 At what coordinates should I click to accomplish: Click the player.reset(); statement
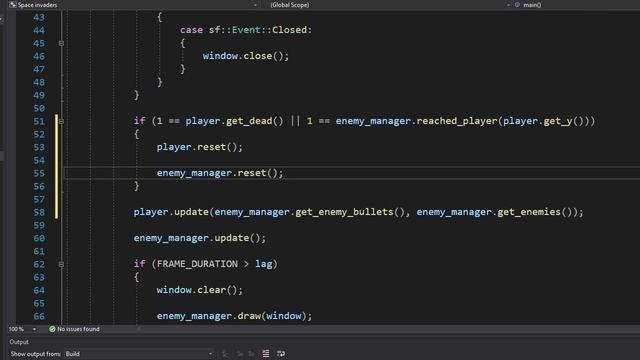click(x=200, y=147)
